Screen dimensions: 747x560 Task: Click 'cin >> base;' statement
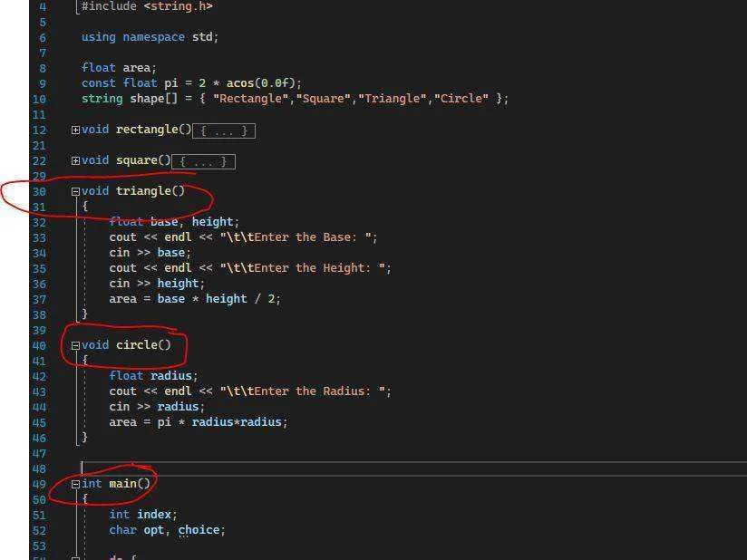point(150,253)
